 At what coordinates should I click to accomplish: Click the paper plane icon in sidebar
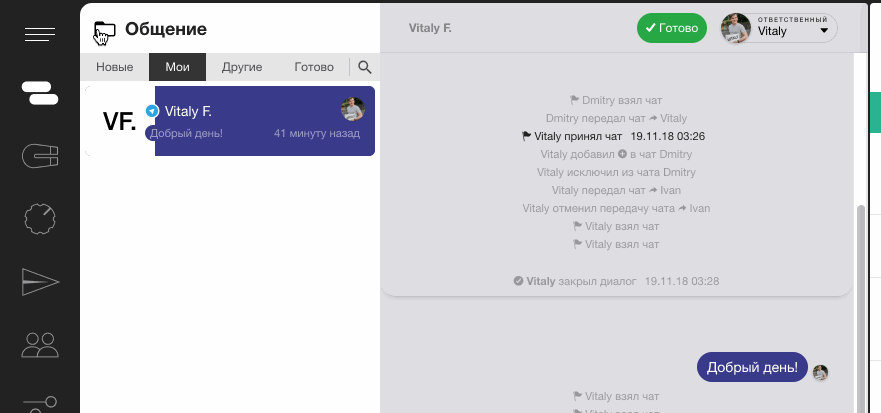[40, 282]
